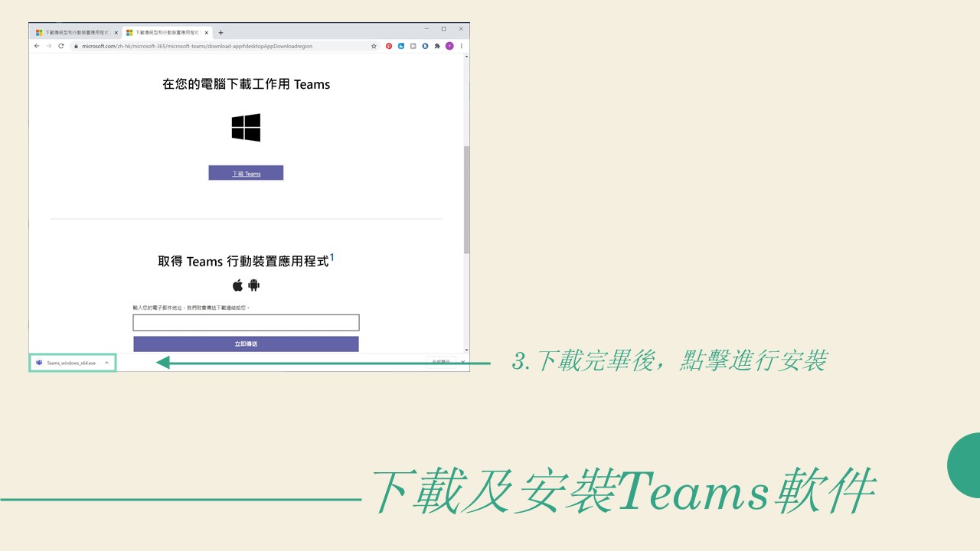
Task: Open the Pinterest extension icon
Action: tap(389, 46)
